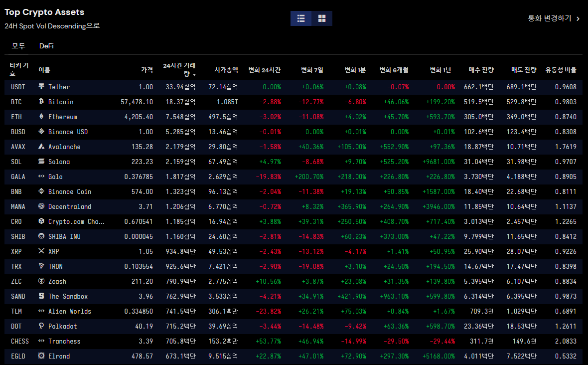Click SHIBA INU price 0.000045

[139, 237]
